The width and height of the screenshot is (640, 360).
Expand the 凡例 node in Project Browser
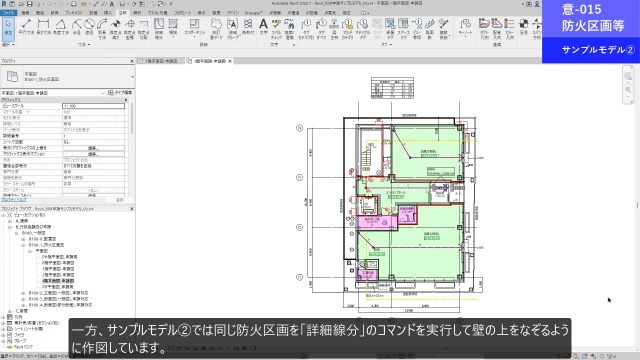click(4, 317)
